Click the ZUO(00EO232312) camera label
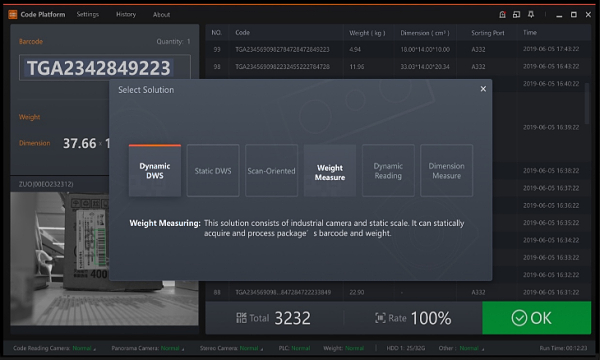 46,184
